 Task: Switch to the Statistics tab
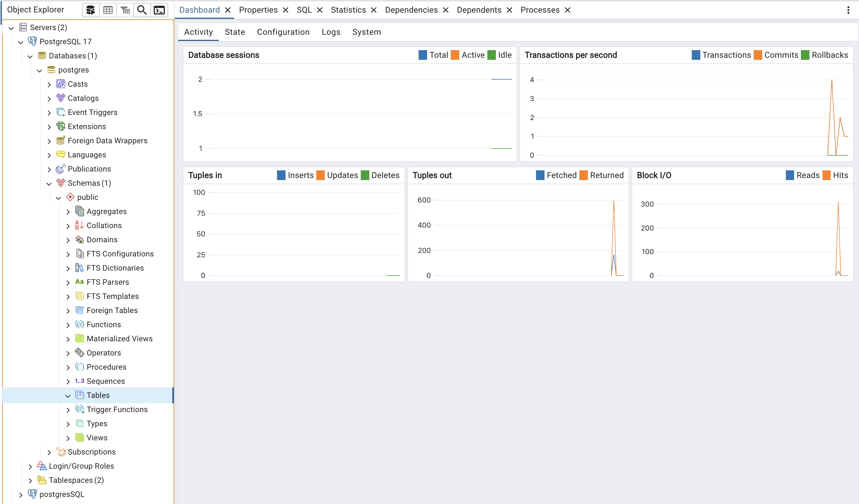348,10
